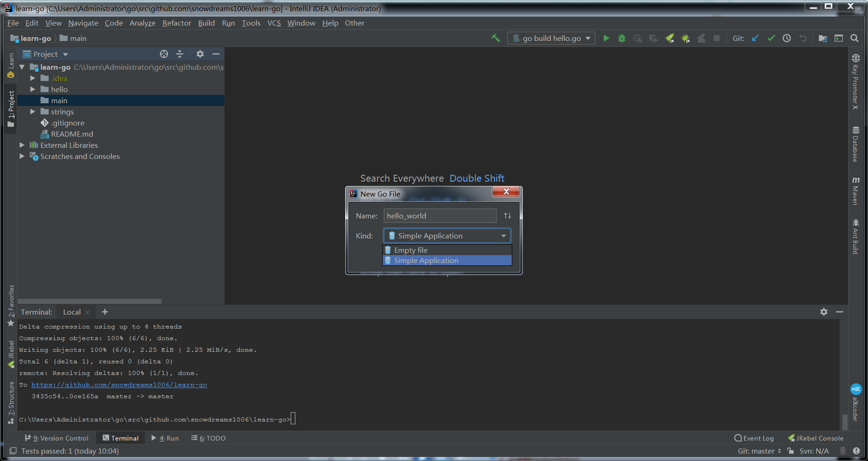Click the Search Everywhere magnifier icon

[855, 39]
